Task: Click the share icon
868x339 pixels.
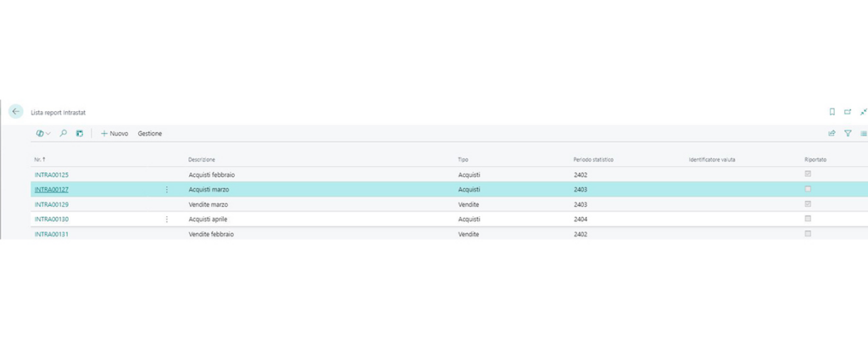Action: pos(832,134)
